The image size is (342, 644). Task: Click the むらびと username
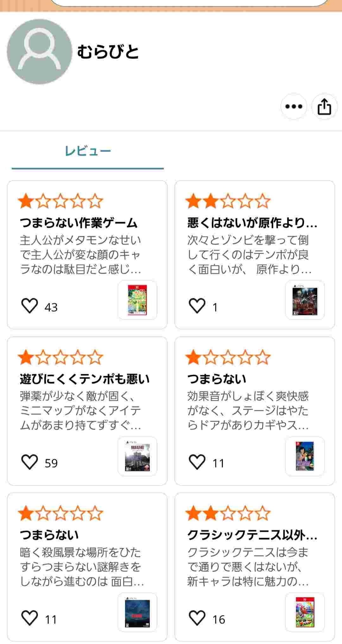(x=108, y=52)
